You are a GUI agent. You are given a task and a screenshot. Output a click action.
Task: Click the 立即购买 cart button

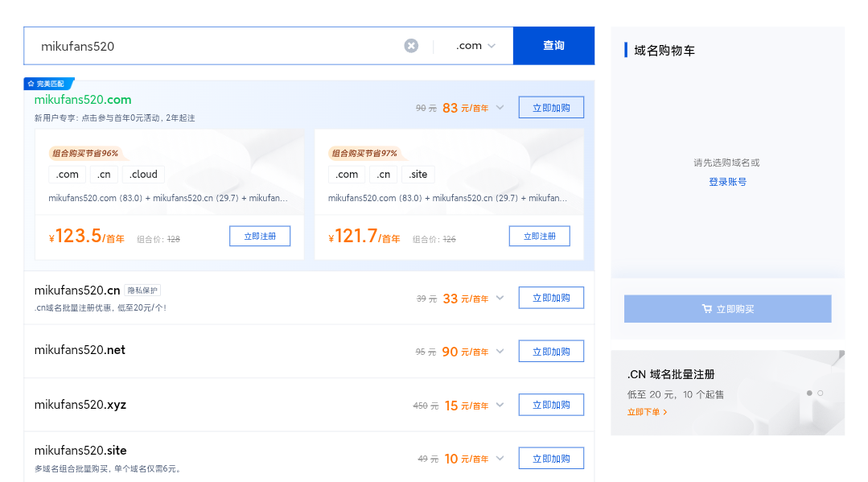[727, 309]
